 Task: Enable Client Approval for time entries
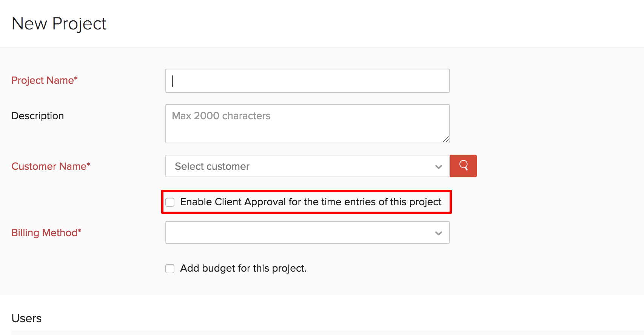[x=170, y=202]
